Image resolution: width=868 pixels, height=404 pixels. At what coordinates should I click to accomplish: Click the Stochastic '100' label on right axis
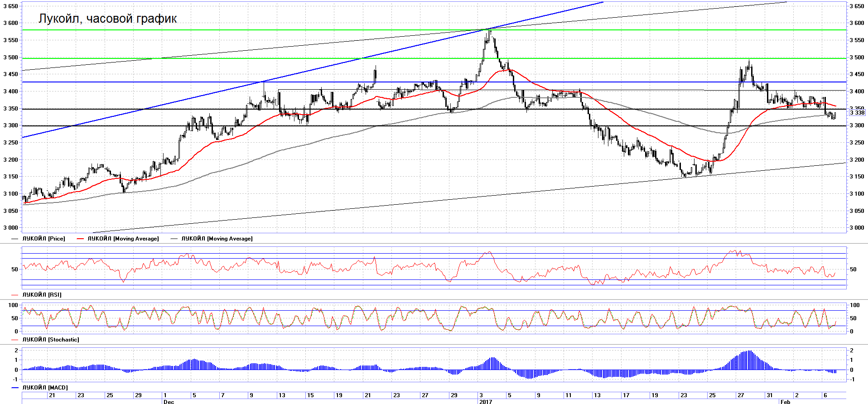[854, 305]
